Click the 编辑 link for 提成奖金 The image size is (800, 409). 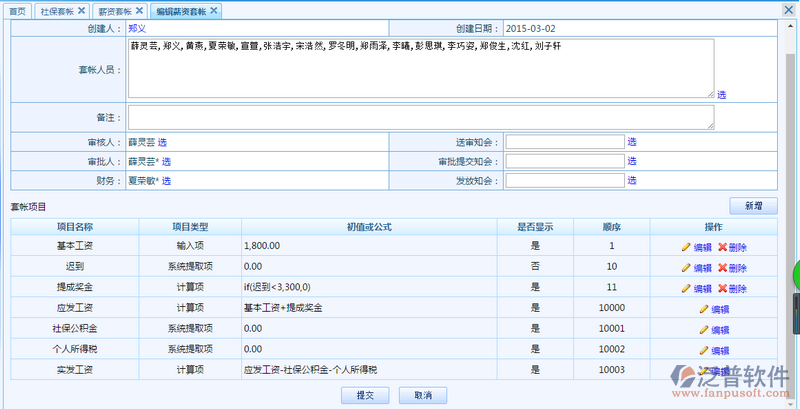click(x=703, y=289)
